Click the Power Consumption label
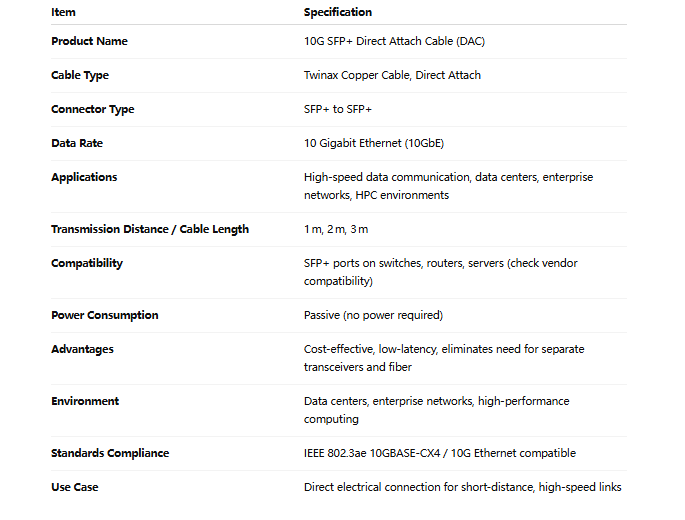Screen dimensions: 685x520 (x=104, y=315)
